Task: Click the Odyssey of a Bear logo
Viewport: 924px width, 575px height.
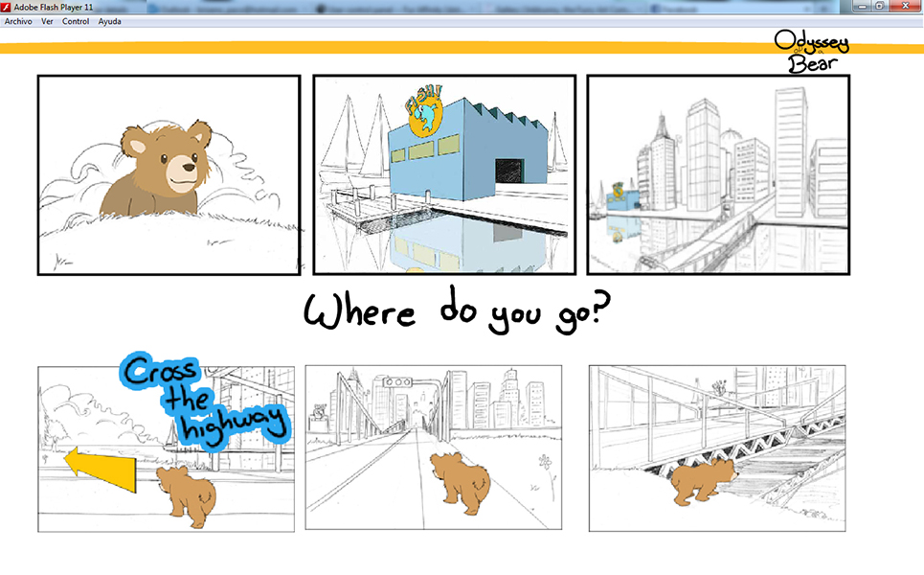Action: click(x=812, y=52)
